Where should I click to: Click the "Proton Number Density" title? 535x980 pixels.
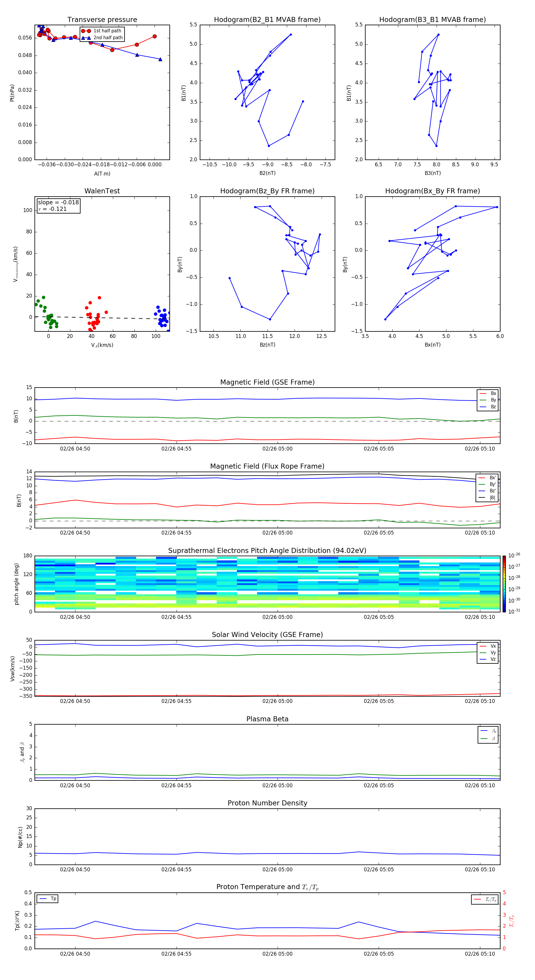click(x=267, y=803)
